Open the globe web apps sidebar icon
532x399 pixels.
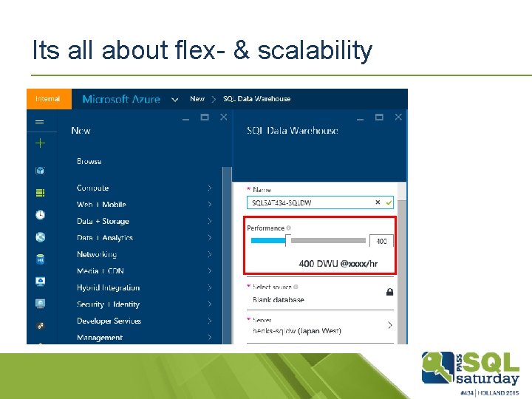(x=40, y=237)
